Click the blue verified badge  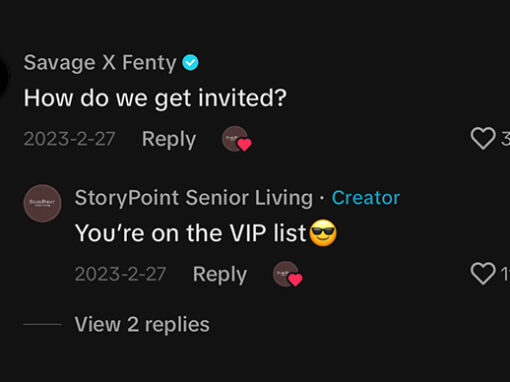[x=190, y=62]
